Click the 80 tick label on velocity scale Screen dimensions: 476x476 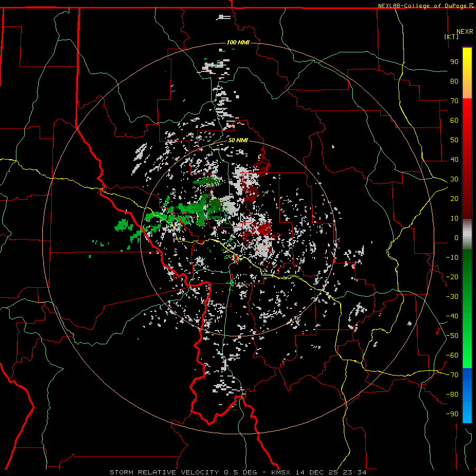454,81
